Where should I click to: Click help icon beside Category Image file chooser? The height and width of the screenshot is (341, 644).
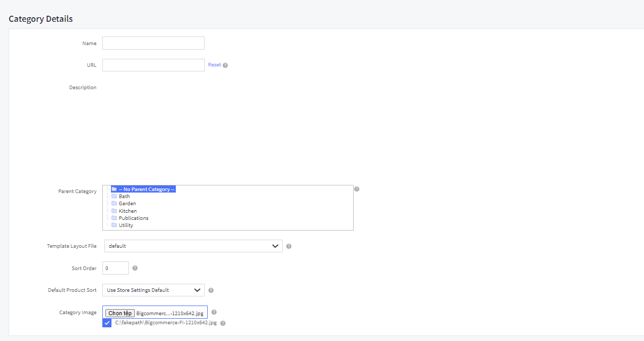(x=214, y=313)
